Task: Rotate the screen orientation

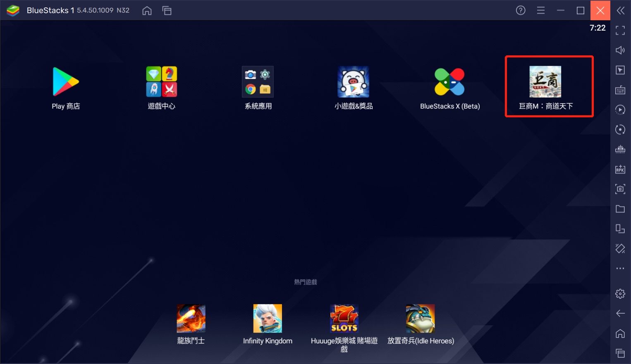Action: click(620, 228)
